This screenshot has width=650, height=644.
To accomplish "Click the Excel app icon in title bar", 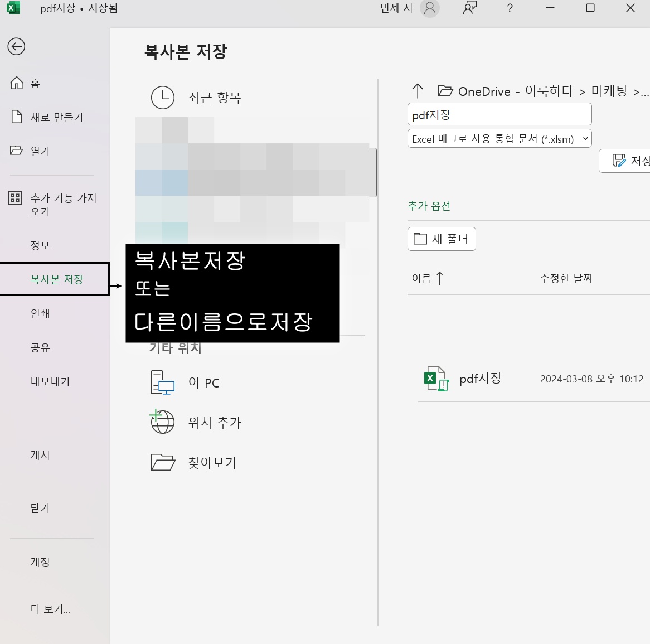I will tap(14, 8).
